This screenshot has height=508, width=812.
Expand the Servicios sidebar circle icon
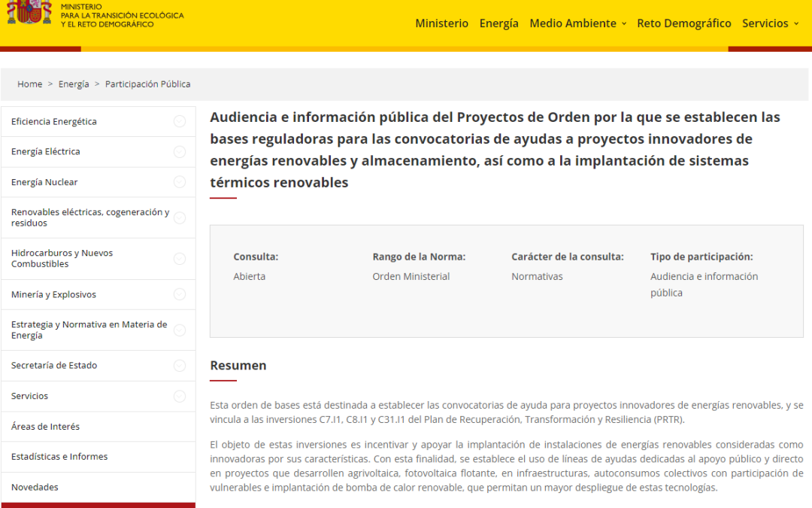point(180,396)
